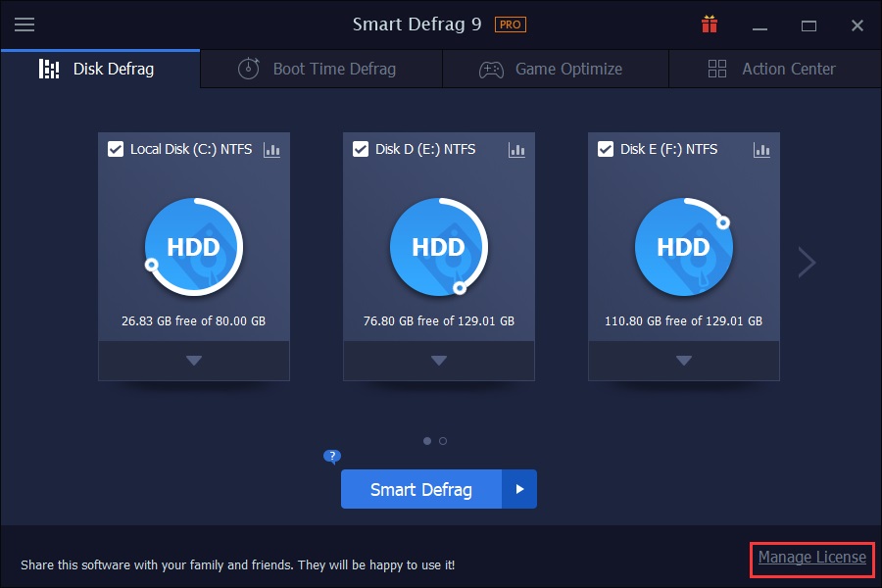Viewport: 882px width, 588px height.
Task: Go to next disk page arrow
Action: tap(807, 263)
